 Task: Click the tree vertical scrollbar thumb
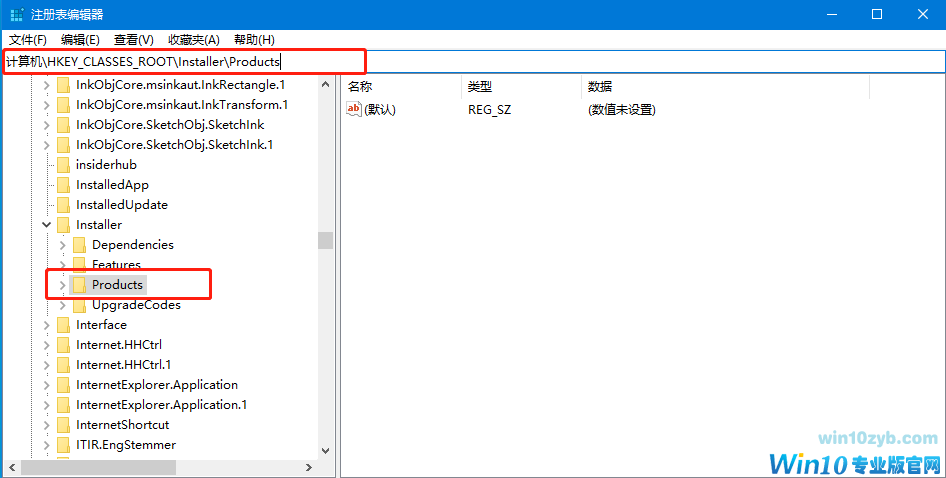[326, 240]
